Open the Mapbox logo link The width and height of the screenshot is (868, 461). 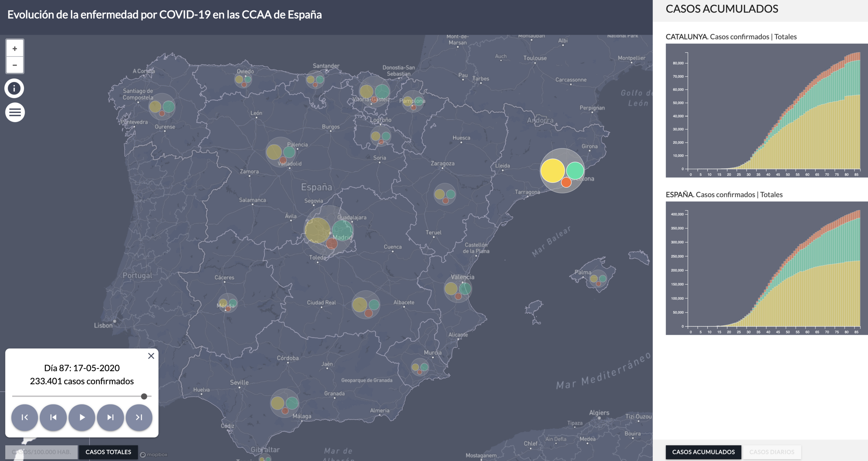[154, 454]
